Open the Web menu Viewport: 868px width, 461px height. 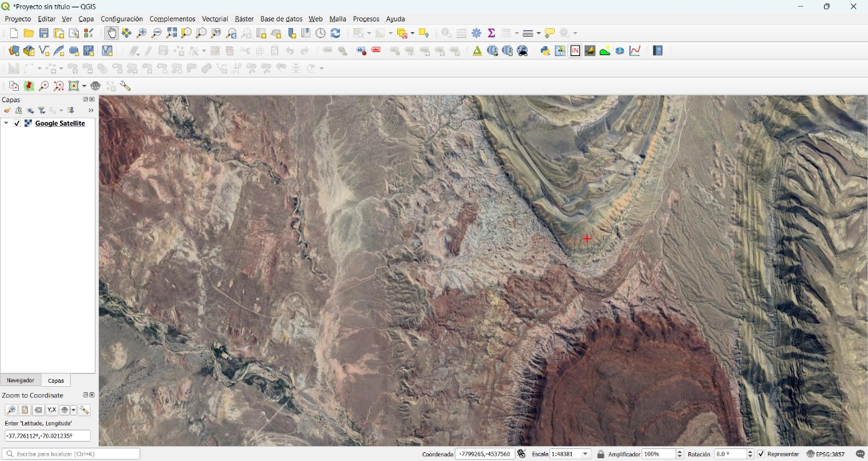[315, 19]
